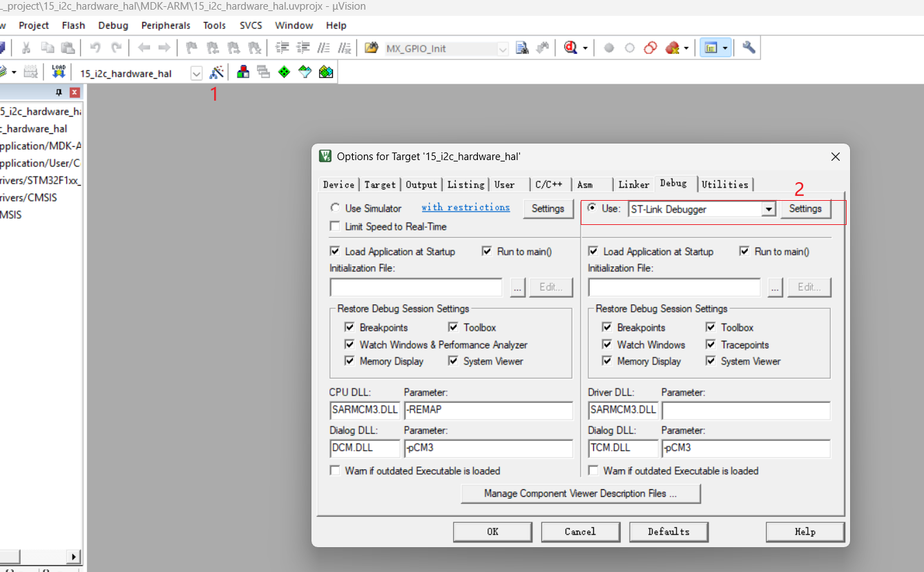Screen dimensions: 924x572
Task: Open the kill breakpoints dropdown arrow
Action: (686, 48)
